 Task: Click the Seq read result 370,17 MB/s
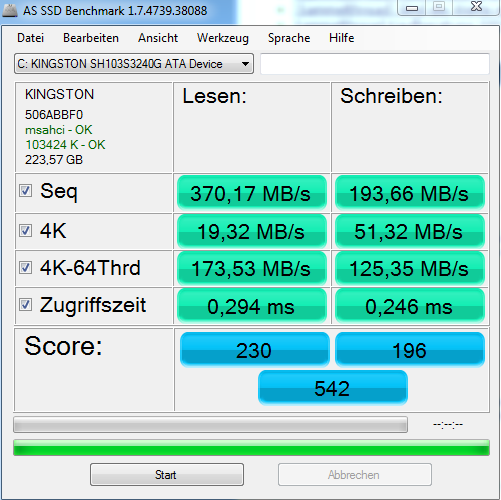click(252, 193)
